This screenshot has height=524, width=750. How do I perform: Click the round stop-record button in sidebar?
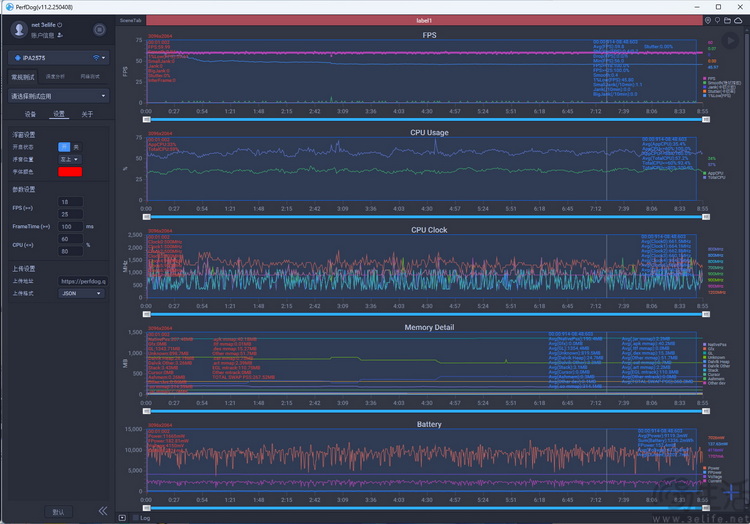(x=99, y=30)
